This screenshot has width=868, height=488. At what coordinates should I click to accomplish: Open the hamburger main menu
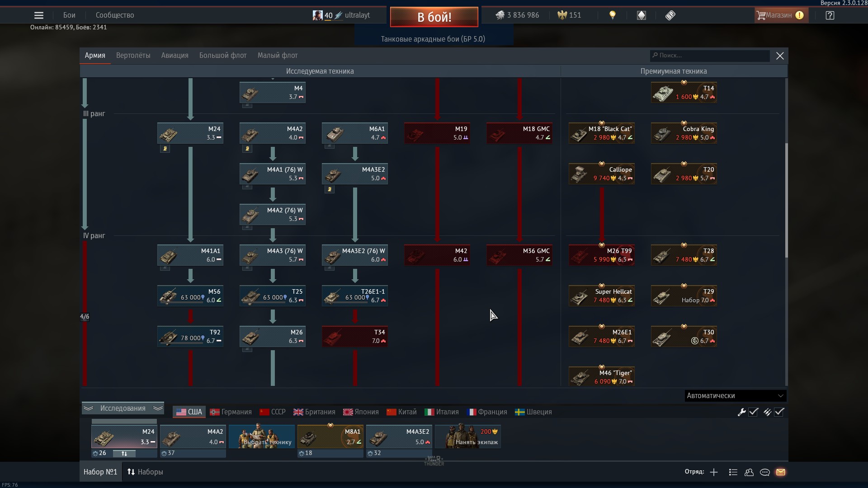click(x=39, y=15)
